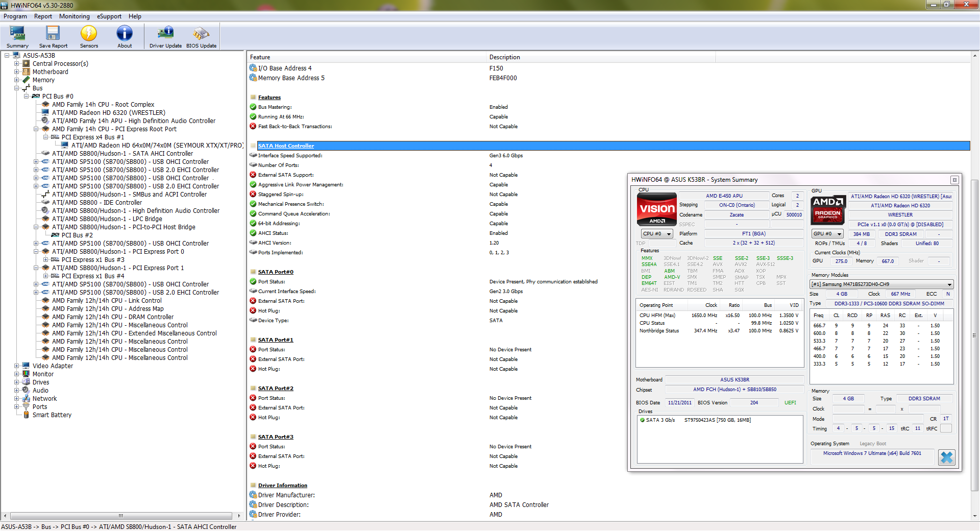Click the tree panel horizontal scrollbar

(121, 516)
